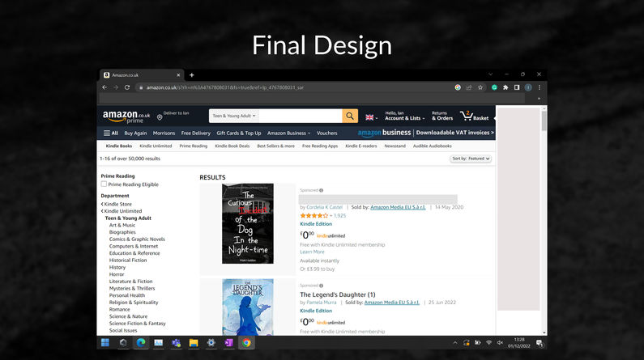Click the browser back arrow

(104, 87)
